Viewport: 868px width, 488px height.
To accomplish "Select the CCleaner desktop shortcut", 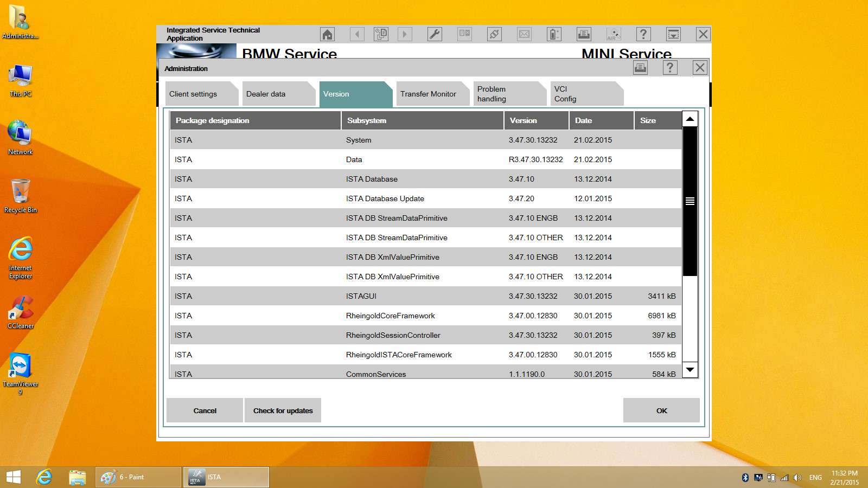I will 21,312.
